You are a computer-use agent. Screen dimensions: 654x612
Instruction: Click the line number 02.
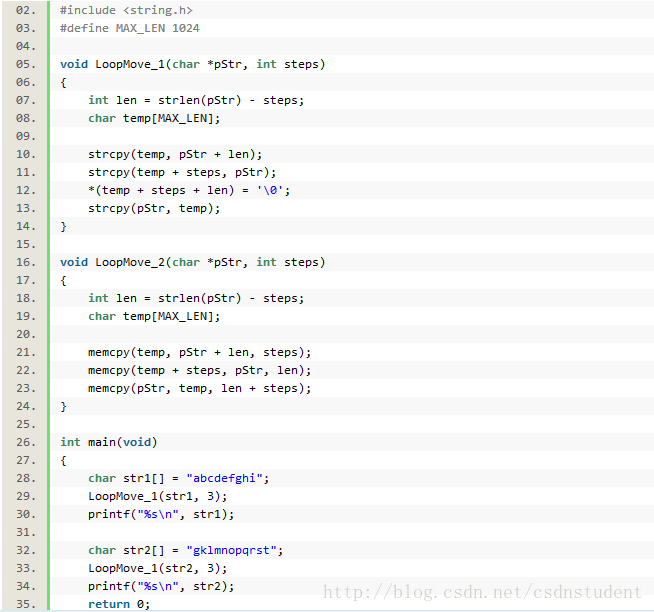(x=25, y=10)
